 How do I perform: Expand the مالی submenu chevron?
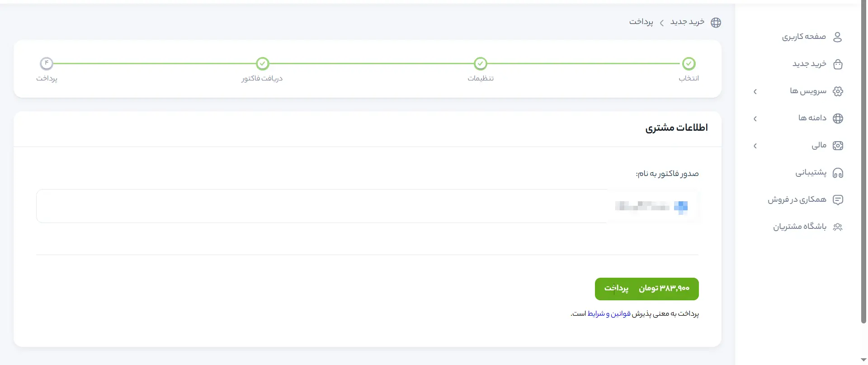click(755, 146)
